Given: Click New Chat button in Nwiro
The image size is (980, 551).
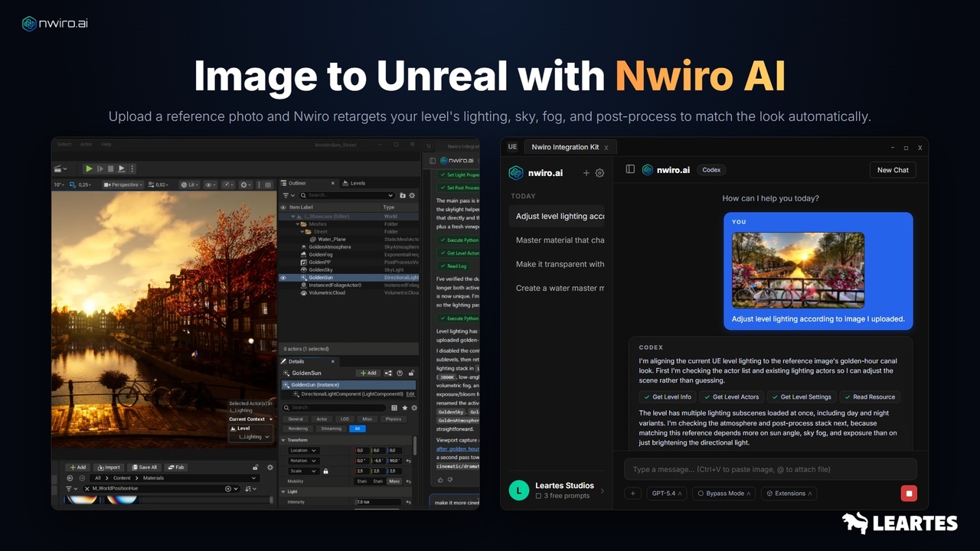Looking at the screenshot, I should tap(893, 170).
